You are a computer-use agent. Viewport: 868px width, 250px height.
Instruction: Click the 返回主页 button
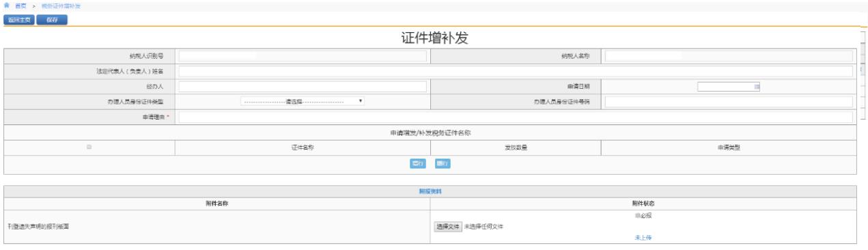coord(18,20)
